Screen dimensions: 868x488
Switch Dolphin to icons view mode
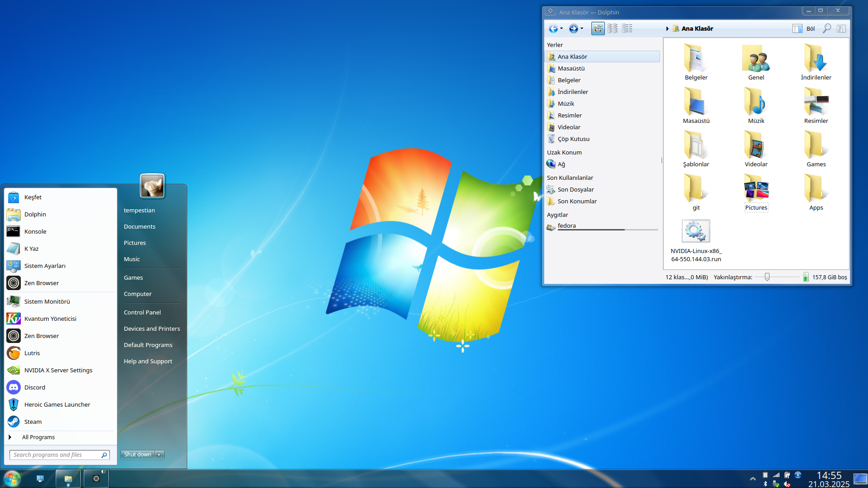click(x=598, y=28)
